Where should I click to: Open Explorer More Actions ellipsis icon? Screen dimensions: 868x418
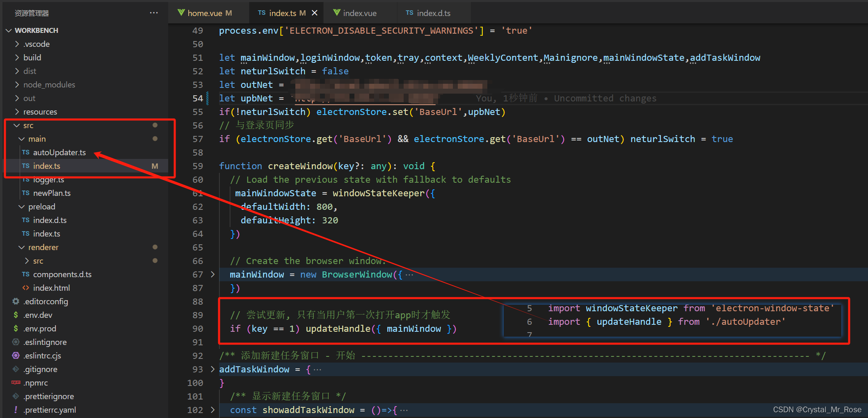[x=154, y=13]
